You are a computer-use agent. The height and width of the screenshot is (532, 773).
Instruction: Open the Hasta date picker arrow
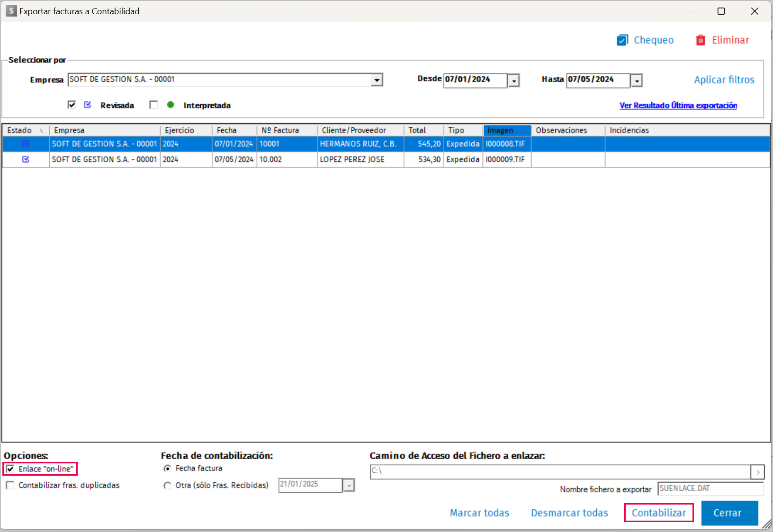(637, 81)
